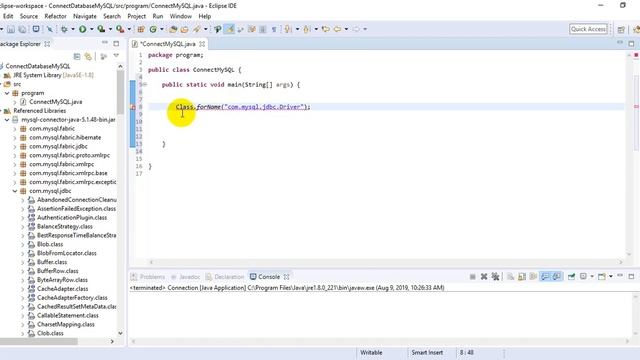The height and width of the screenshot is (360, 640).
Task: Click the Save All toolbar icon
Action: (x=22, y=29)
